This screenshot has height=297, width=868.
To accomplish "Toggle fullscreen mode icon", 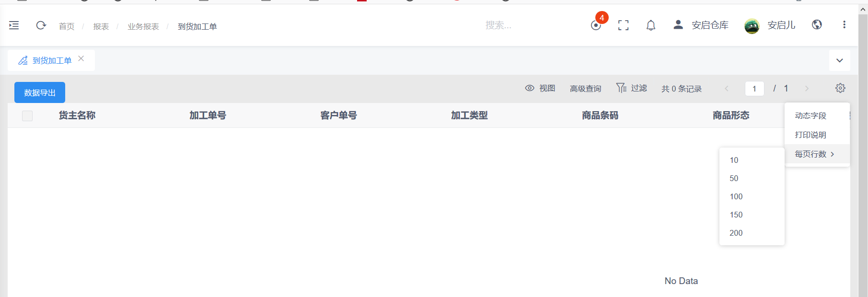I will click(624, 25).
